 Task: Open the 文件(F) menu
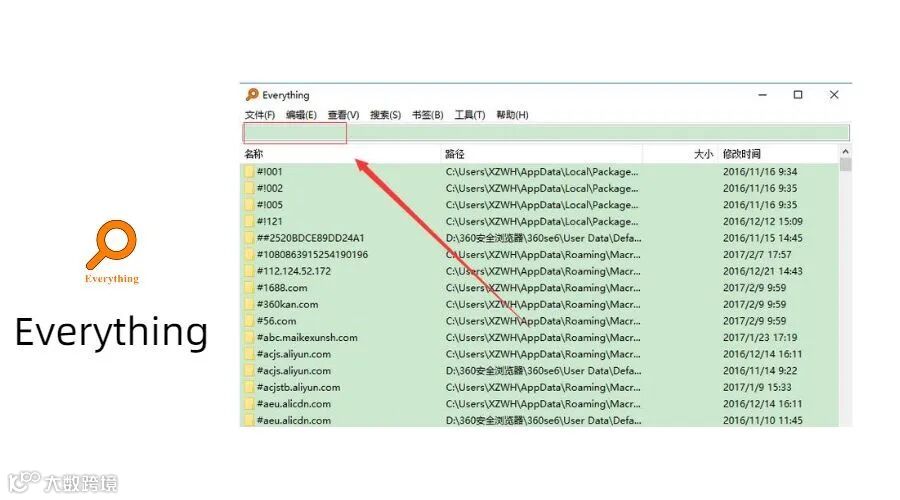259,115
